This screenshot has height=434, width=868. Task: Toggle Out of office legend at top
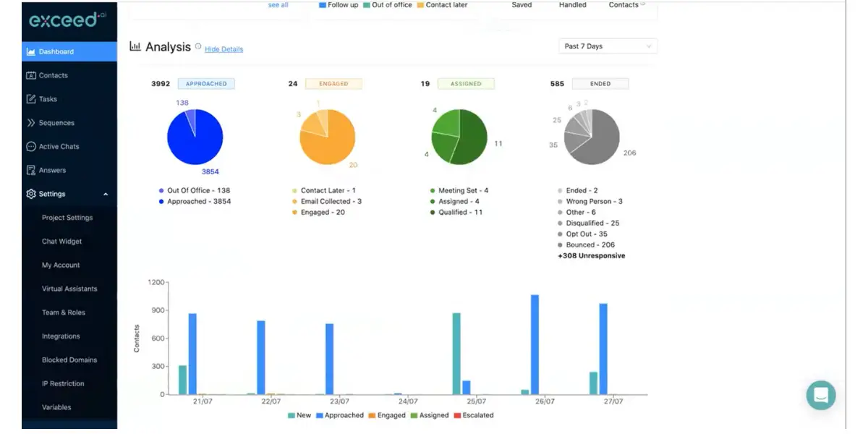pos(388,4)
